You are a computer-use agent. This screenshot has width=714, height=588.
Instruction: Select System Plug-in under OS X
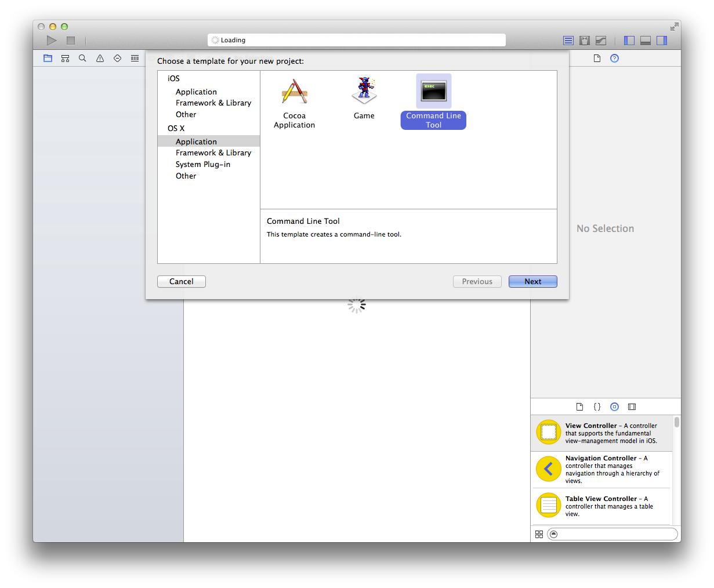click(x=209, y=164)
